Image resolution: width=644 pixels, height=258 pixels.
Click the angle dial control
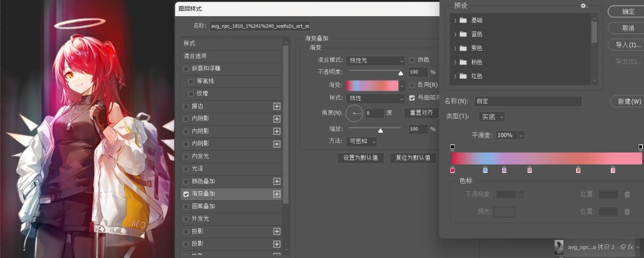(354, 113)
